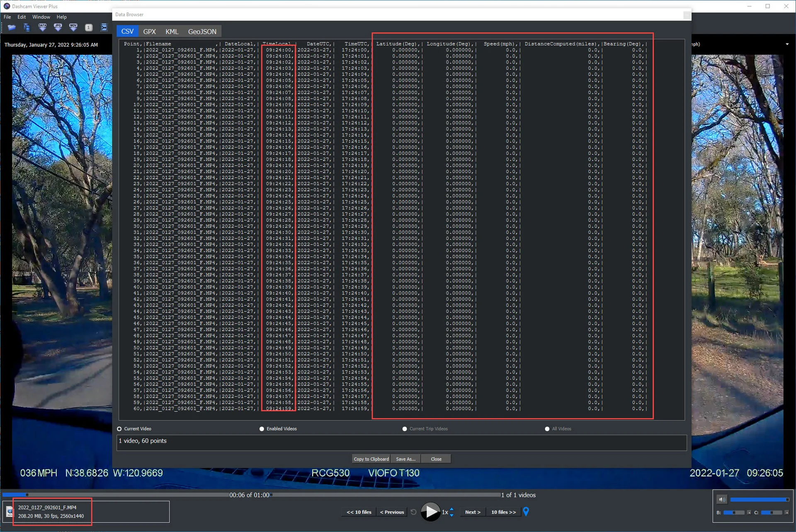The height and width of the screenshot is (532, 796).
Task: Click the blue map pin icon
Action: coord(526,511)
